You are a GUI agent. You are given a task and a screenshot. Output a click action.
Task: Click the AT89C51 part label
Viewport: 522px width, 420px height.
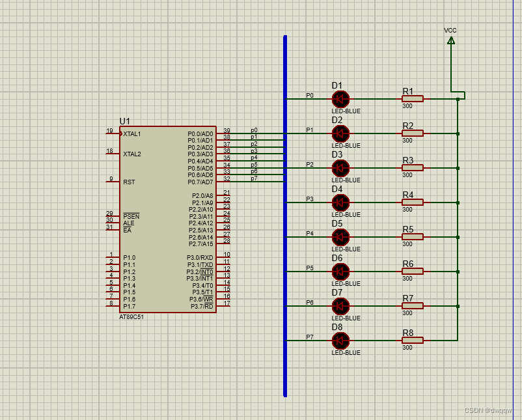tap(131, 316)
